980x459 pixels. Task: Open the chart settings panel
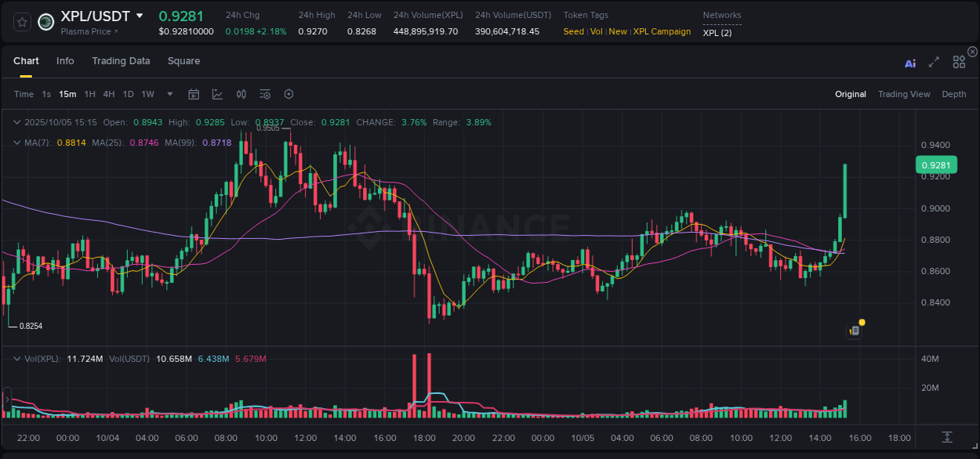click(289, 94)
